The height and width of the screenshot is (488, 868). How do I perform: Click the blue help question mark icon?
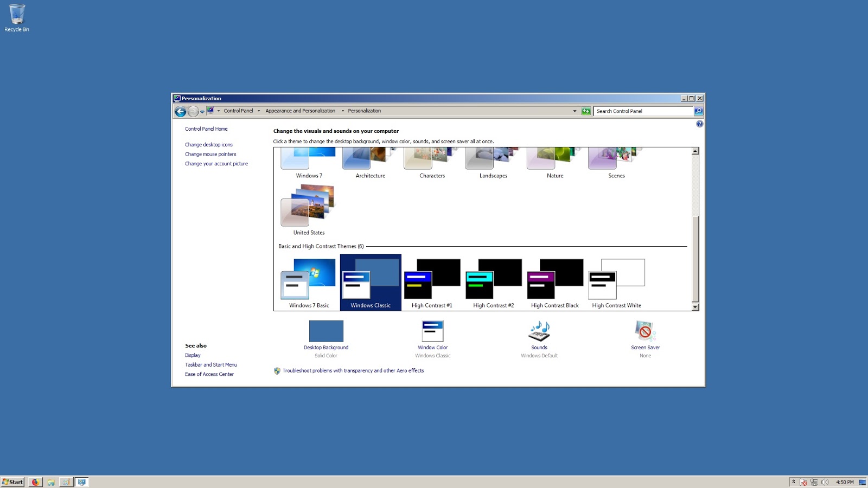coord(699,124)
